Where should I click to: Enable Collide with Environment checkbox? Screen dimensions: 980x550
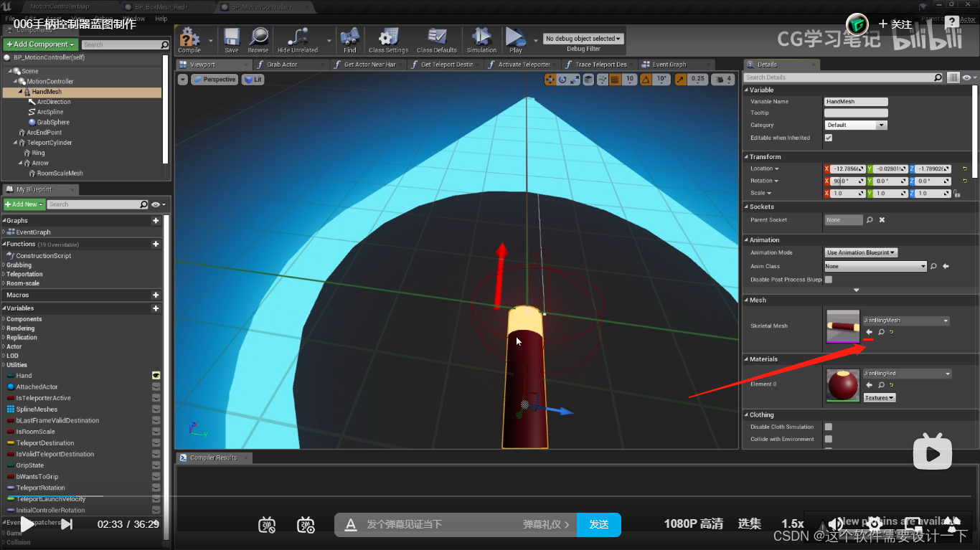(829, 439)
